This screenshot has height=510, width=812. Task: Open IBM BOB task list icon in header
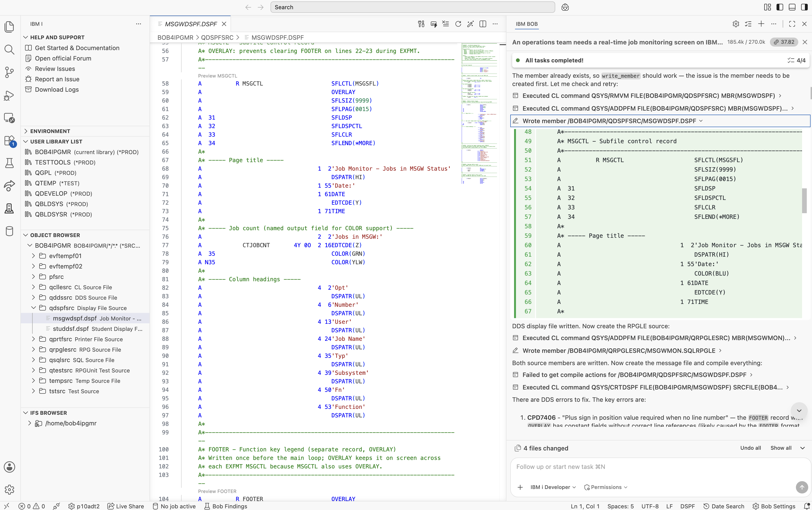[x=748, y=24]
